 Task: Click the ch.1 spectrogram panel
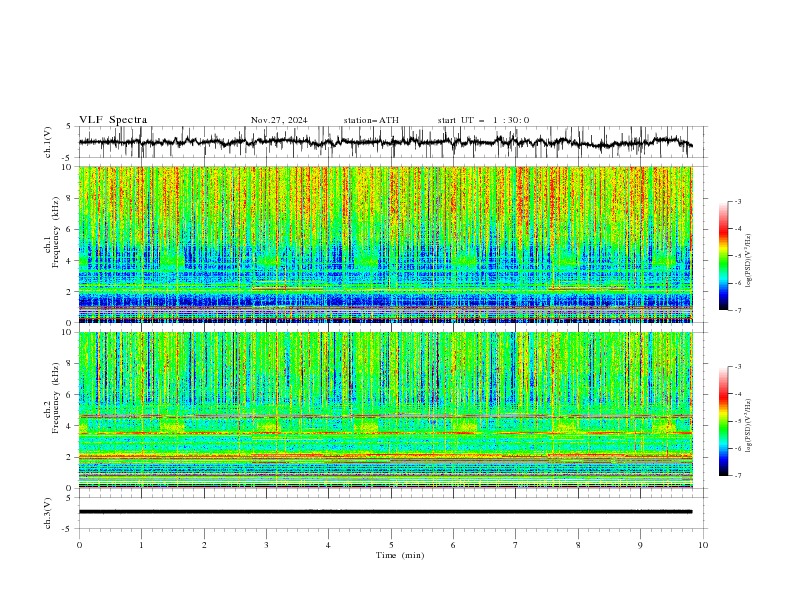coord(385,244)
